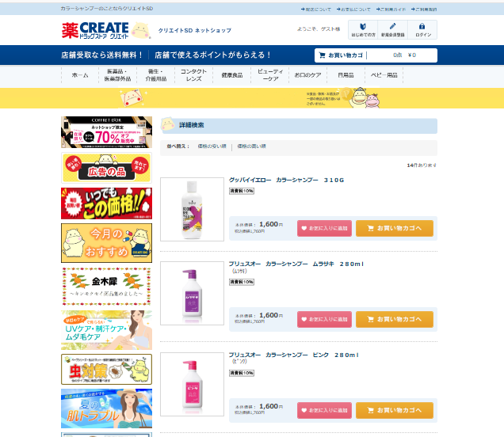Open the 虫対策 insect control banner
The image size is (504, 437).
point(106,369)
